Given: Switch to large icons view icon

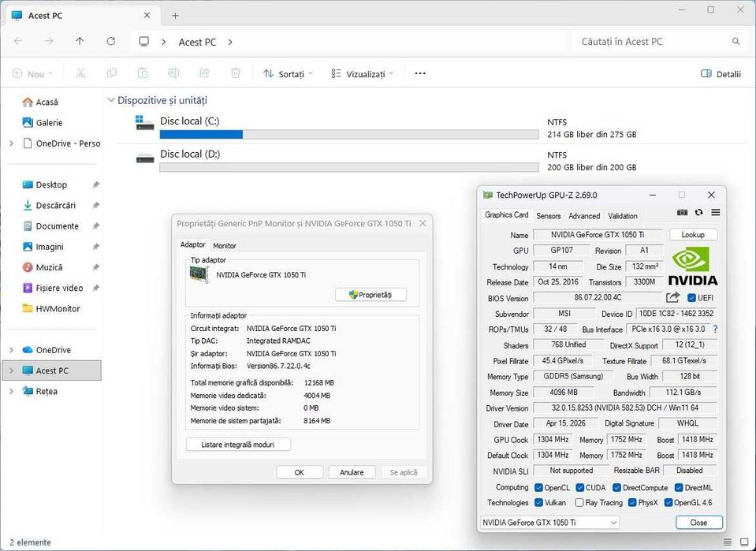Looking at the screenshot, I should click(744, 542).
